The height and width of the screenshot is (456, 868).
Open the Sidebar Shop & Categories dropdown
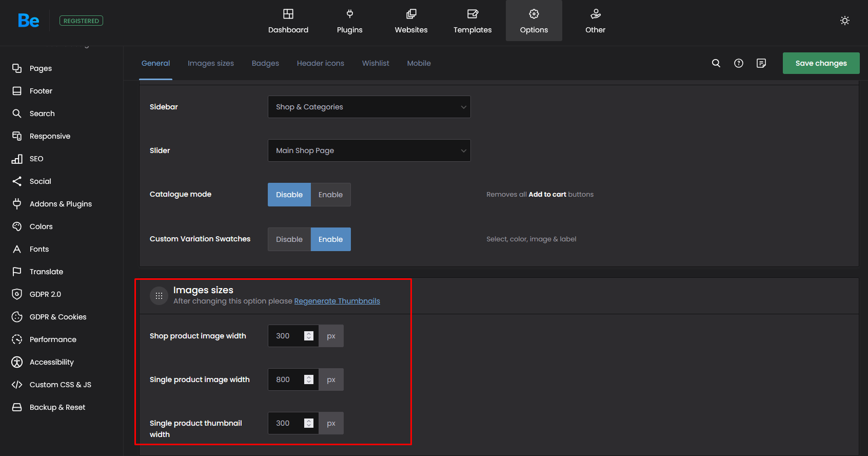pyautogui.click(x=369, y=107)
